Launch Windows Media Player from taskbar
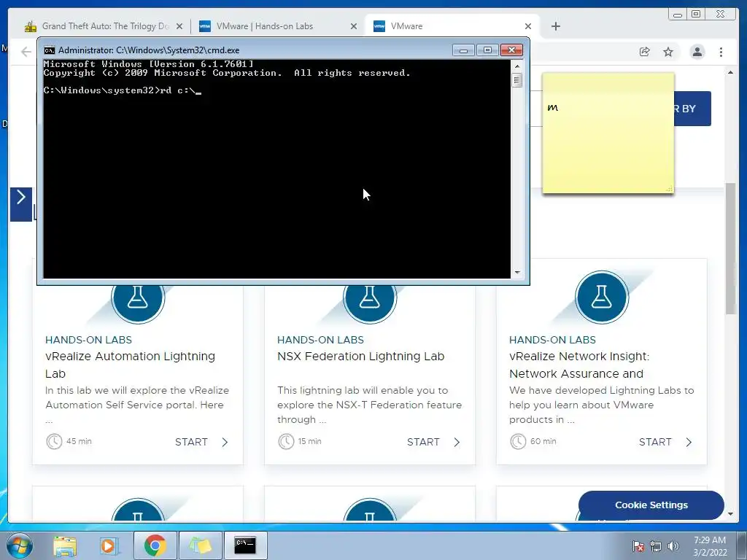Viewport: 747px width, 560px height. point(108,545)
